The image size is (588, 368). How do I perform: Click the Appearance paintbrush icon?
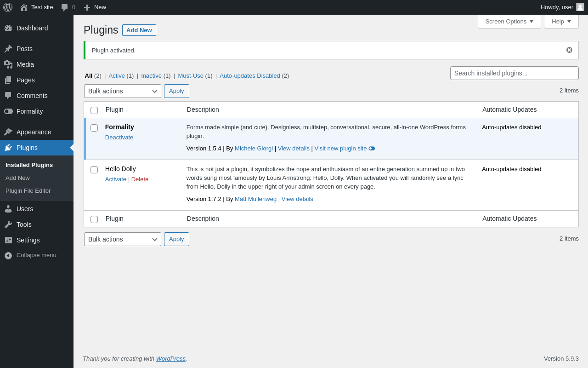tap(8, 132)
